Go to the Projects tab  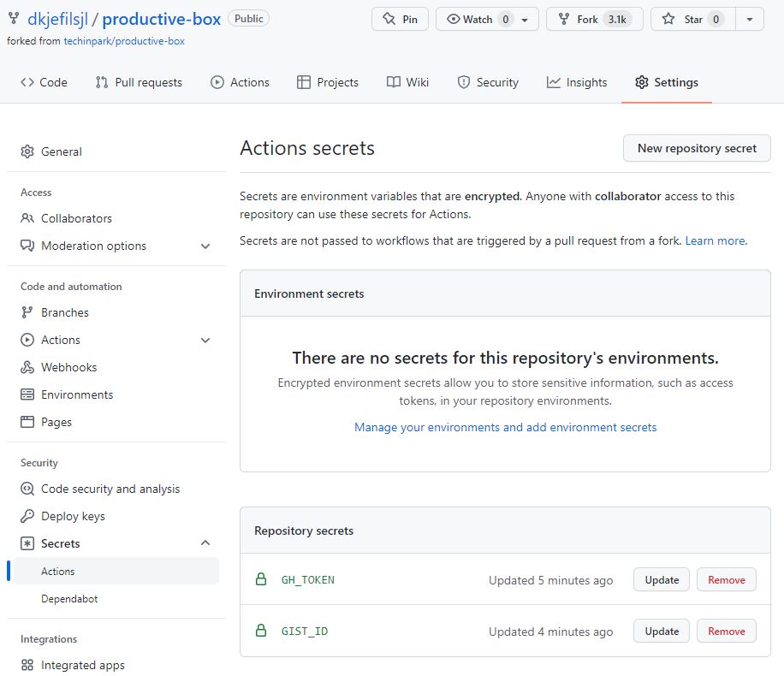[x=328, y=82]
